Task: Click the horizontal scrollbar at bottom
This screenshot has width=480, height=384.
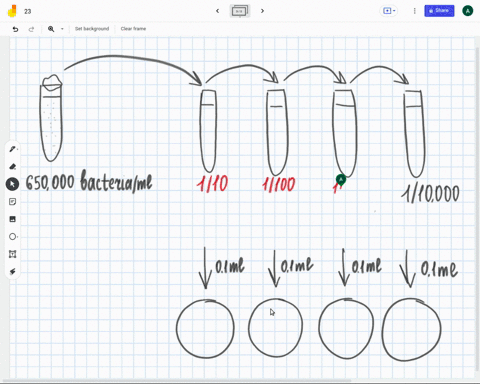Action: pos(177,380)
